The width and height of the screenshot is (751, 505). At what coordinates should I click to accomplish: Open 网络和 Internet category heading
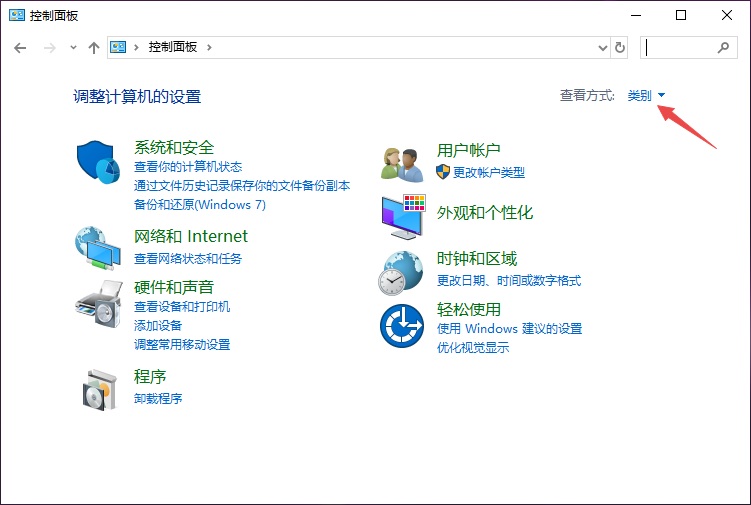click(x=191, y=236)
